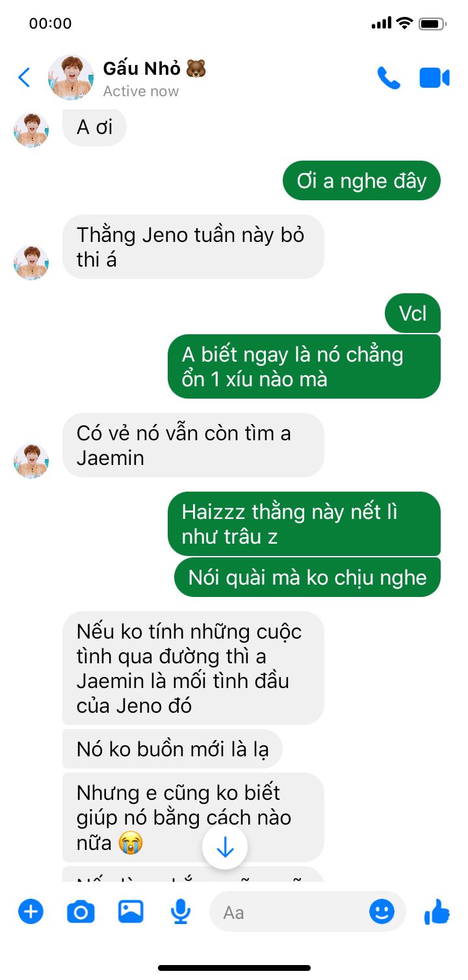Open the camera from the bottom bar
The width and height of the screenshot is (468, 980).
pyautogui.click(x=81, y=912)
